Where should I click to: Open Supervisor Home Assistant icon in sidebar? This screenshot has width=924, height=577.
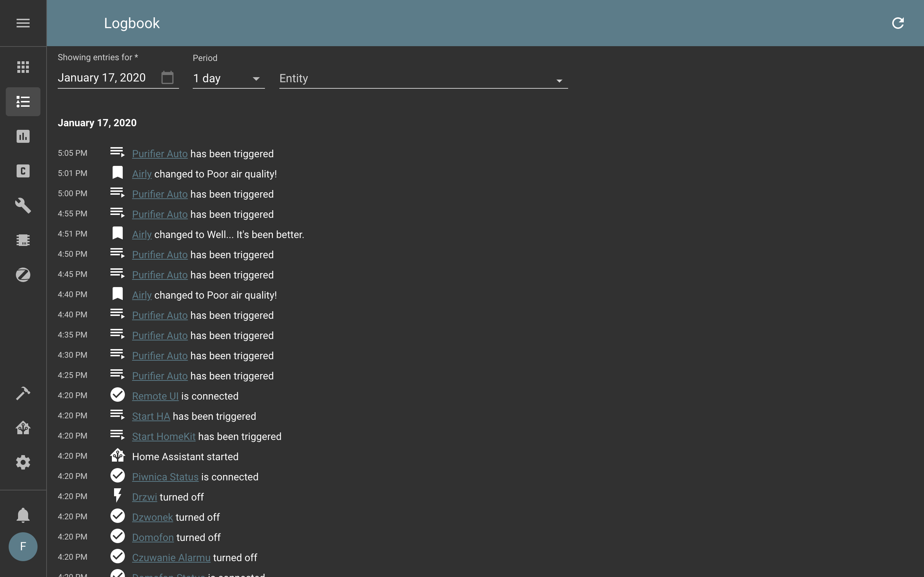click(x=23, y=428)
